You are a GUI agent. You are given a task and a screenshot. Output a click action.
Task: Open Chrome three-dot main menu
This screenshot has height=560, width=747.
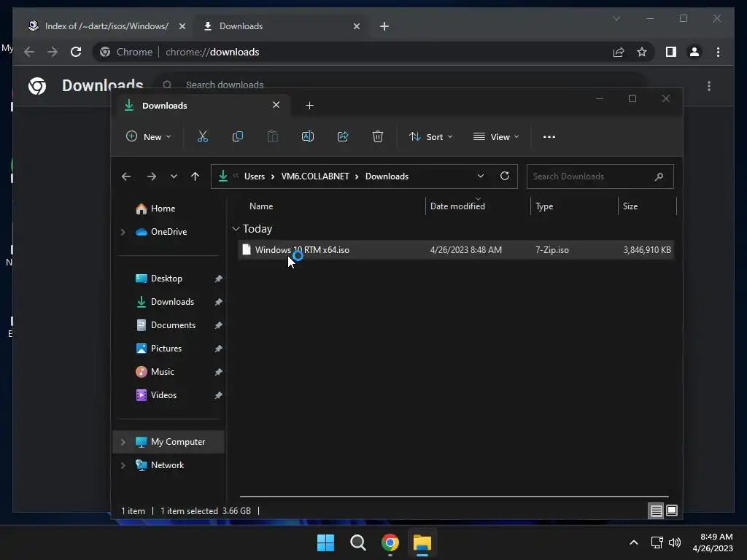[x=718, y=52]
